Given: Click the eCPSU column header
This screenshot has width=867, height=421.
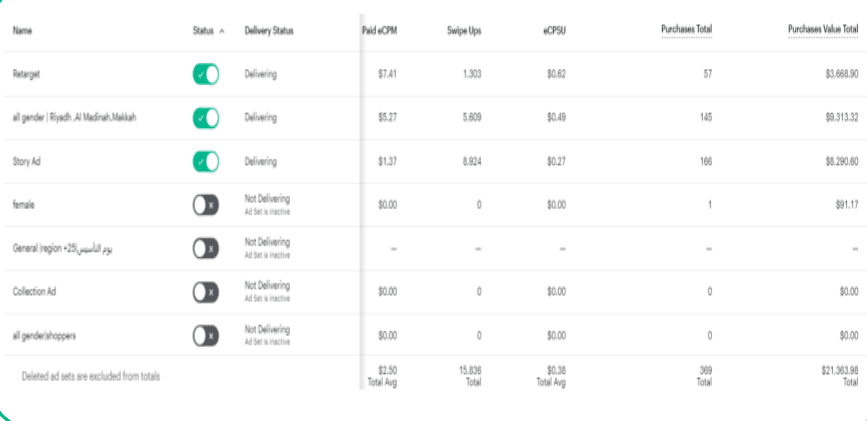Looking at the screenshot, I should (554, 31).
